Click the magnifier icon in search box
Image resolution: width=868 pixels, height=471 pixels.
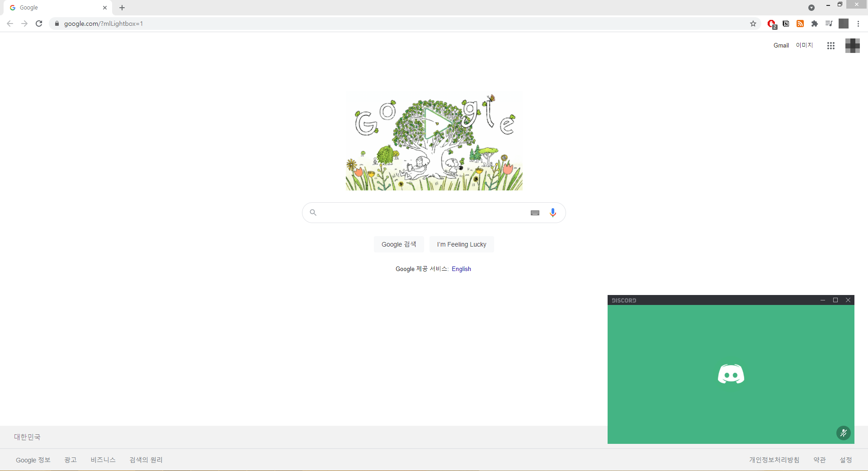pyautogui.click(x=313, y=212)
